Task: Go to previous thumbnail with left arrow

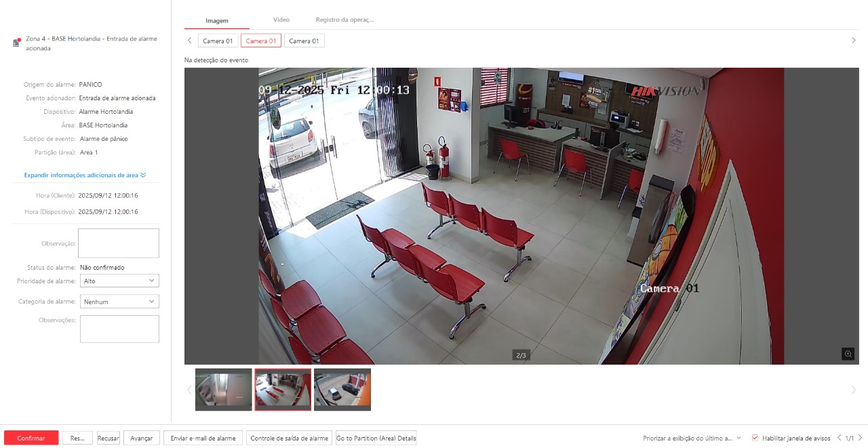Action: click(x=189, y=390)
